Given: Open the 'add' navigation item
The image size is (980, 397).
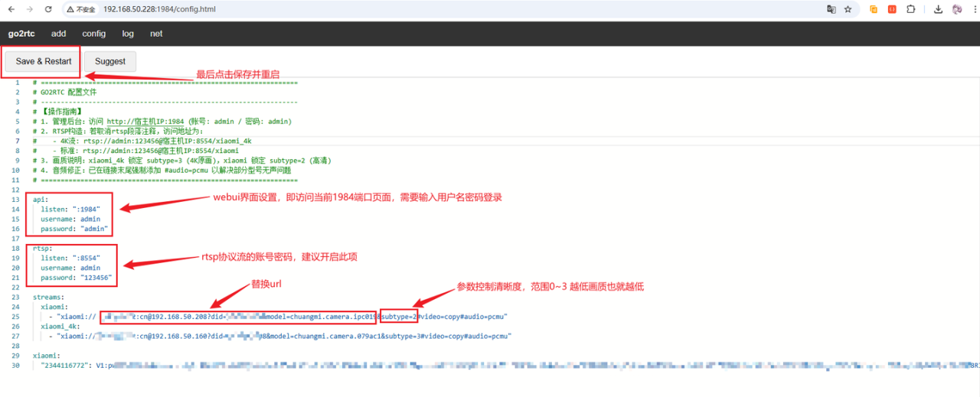Looking at the screenshot, I should [58, 34].
